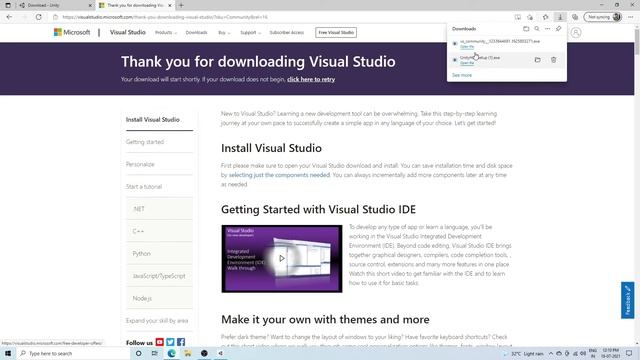The height and width of the screenshot is (360, 640).
Task: Play the Visual Studio IDE walkthrough video
Action: click(x=282, y=258)
